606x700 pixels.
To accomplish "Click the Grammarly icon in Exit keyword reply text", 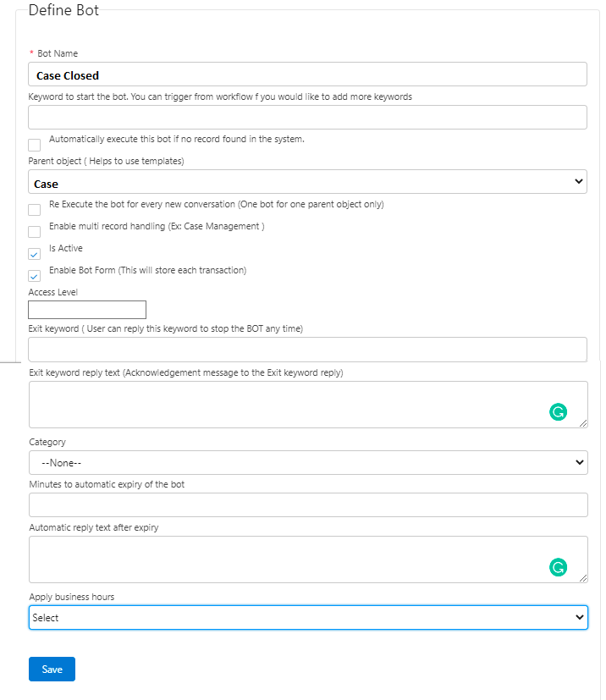I will click(x=558, y=412).
